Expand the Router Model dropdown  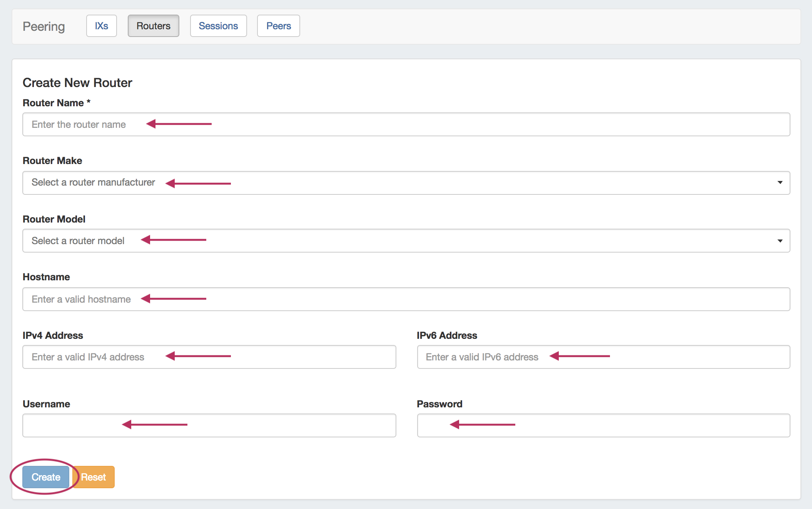coord(406,241)
